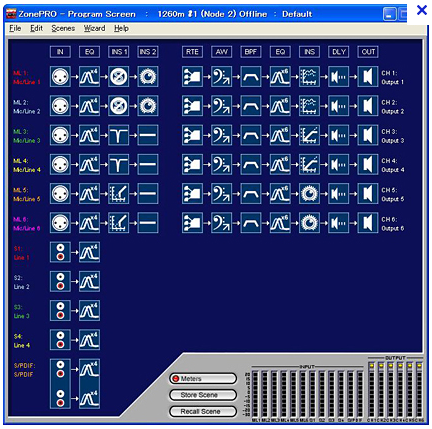This screenshot has width=432, height=429.
Task: Click the DLY column header
Action: [x=339, y=52]
